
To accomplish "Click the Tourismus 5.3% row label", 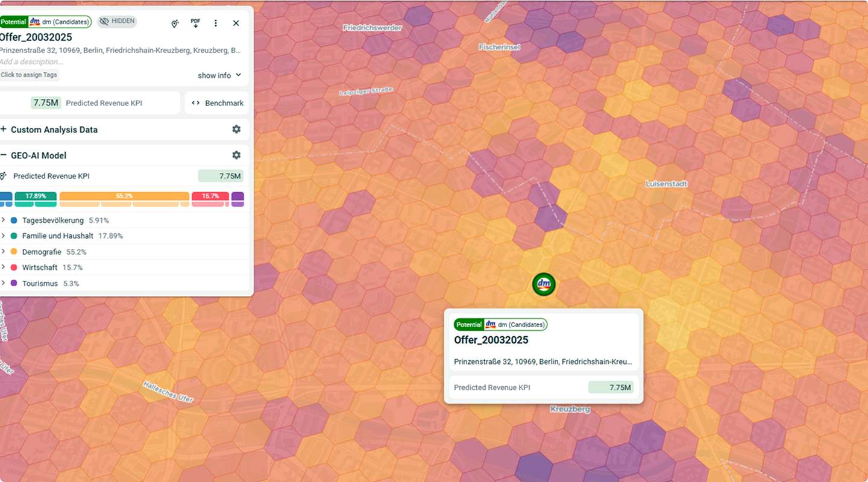I will coord(51,283).
